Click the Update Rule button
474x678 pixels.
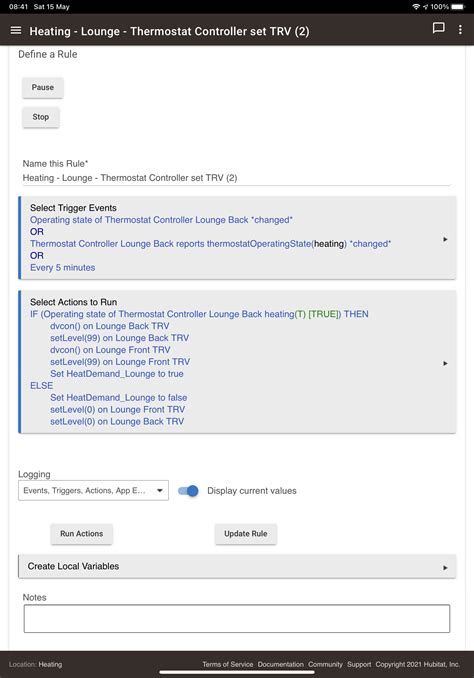pos(246,534)
